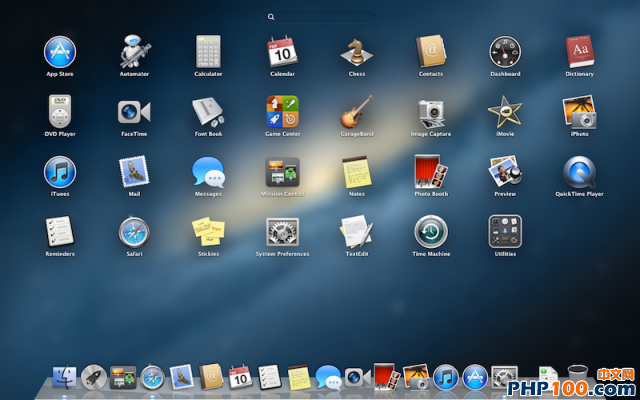Launch FaceTime from the Launchpad grid
The width and height of the screenshot is (640, 400).
[x=134, y=112]
